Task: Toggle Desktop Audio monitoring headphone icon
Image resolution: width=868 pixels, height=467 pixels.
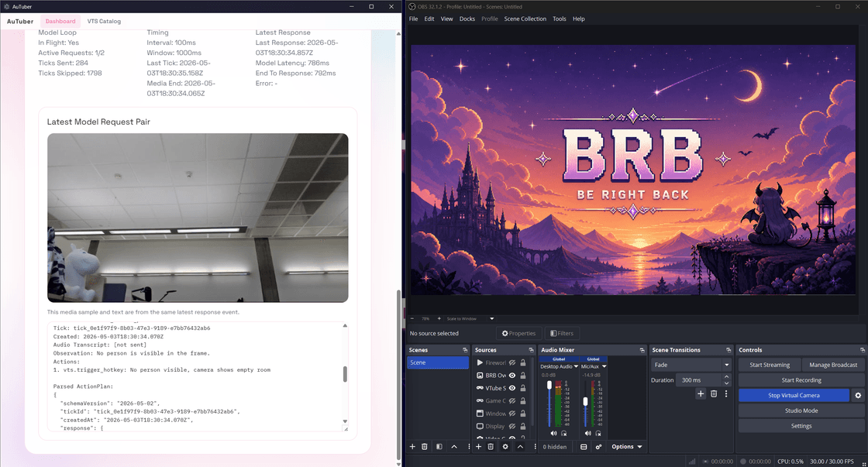Action: (x=564, y=433)
